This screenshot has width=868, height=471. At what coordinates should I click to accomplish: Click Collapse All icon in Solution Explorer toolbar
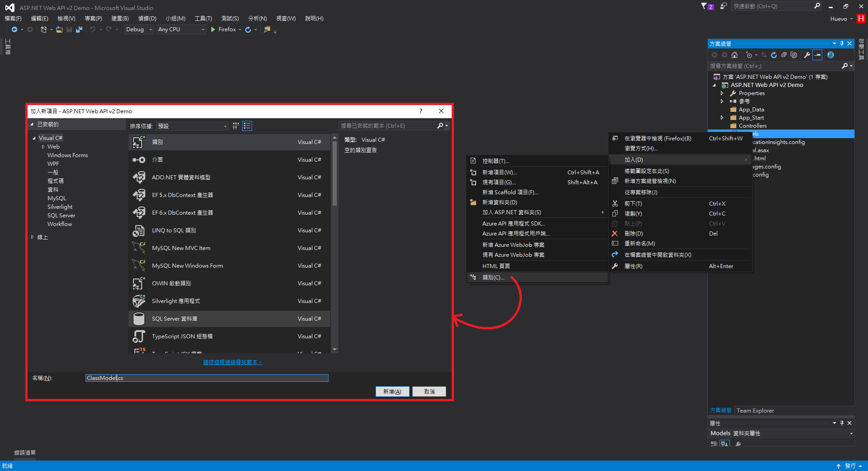coord(784,55)
